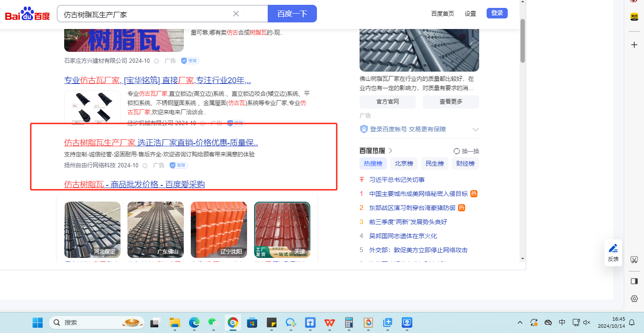Click the black roof tile product thumbnail
The height and width of the screenshot is (333, 644).
(92, 108)
